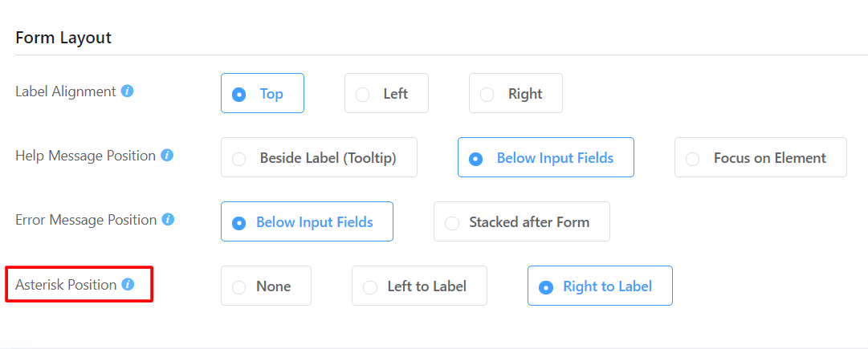Choose Left label alignment option
Screen dimensions: 868x349
pyautogui.click(x=386, y=93)
